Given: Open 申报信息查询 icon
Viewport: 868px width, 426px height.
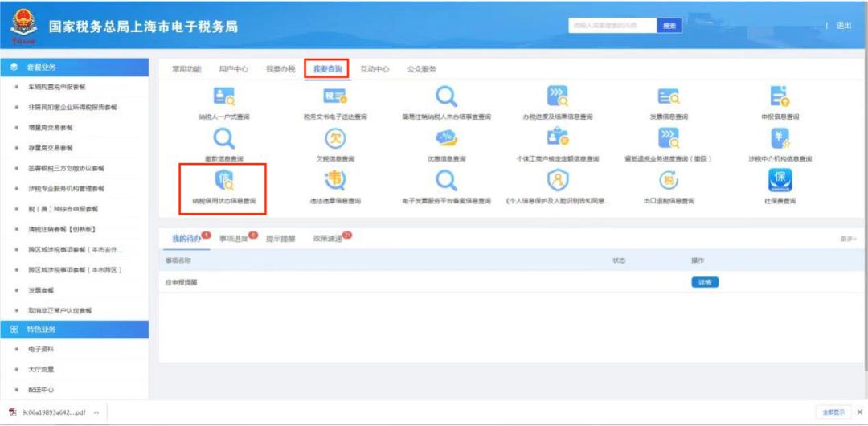Looking at the screenshot, I should 780,96.
